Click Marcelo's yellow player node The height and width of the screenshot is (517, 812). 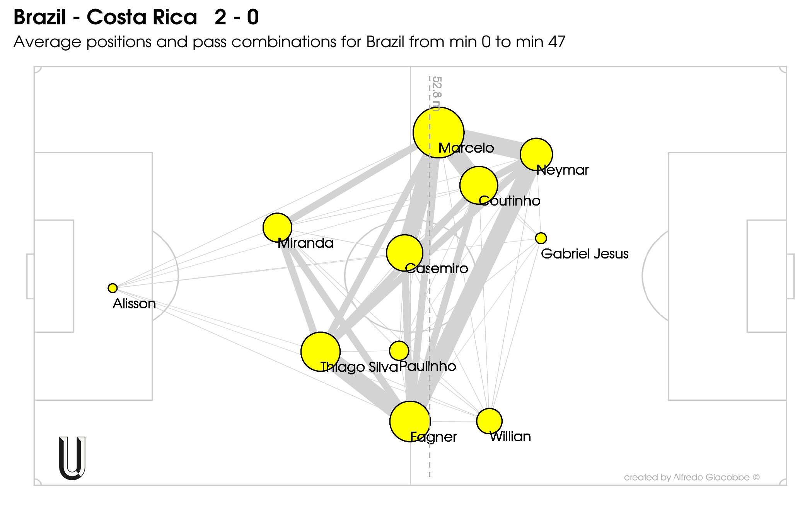tap(438, 133)
